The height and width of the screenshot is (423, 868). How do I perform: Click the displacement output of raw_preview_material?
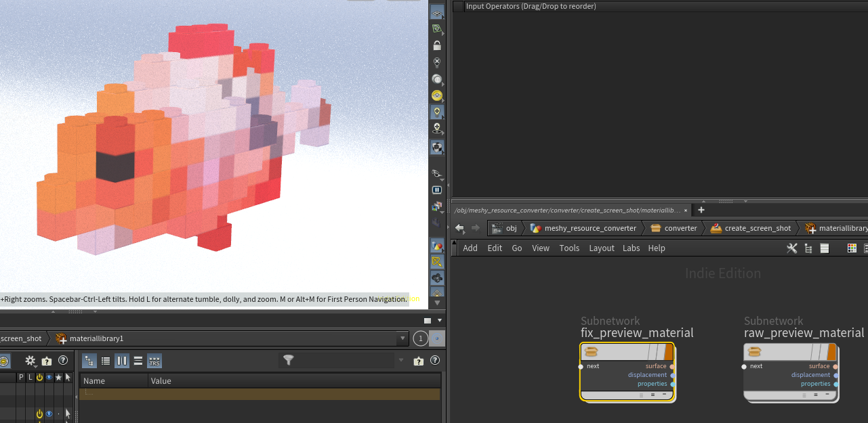pos(836,376)
